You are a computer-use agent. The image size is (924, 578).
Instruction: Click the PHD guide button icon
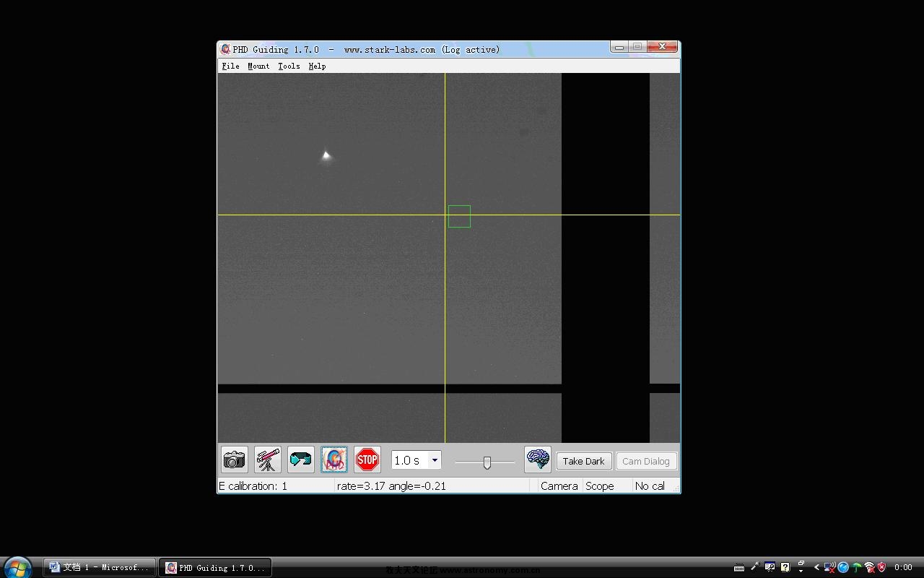pyautogui.click(x=334, y=460)
